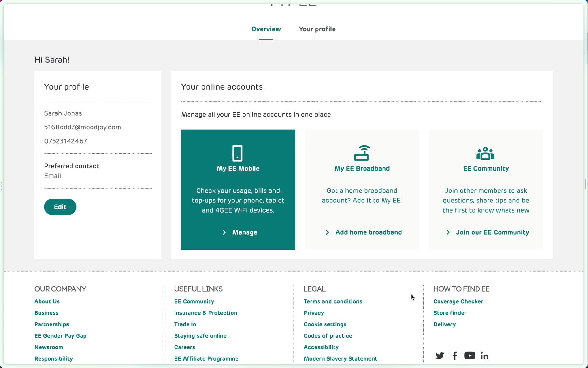This screenshot has height=368, width=588.
Task: Open EE's LinkedIn page icon
Action: pos(484,356)
